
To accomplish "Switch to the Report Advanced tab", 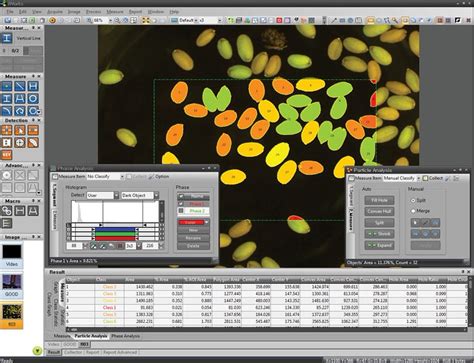I will [120, 352].
